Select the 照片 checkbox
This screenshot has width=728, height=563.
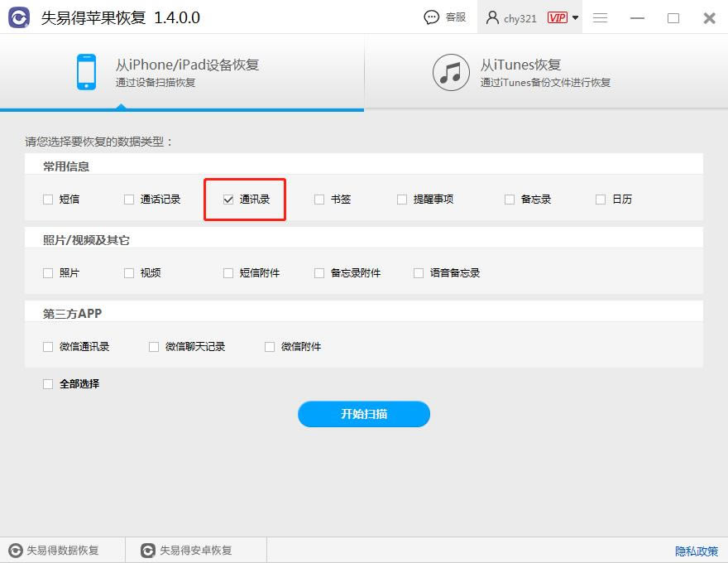tap(48, 273)
